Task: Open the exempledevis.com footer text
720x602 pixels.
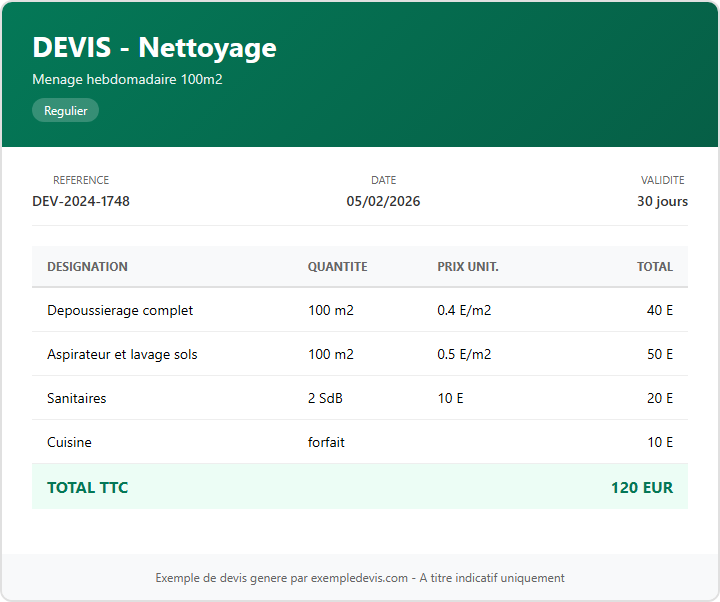Action: [x=360, y=578]
